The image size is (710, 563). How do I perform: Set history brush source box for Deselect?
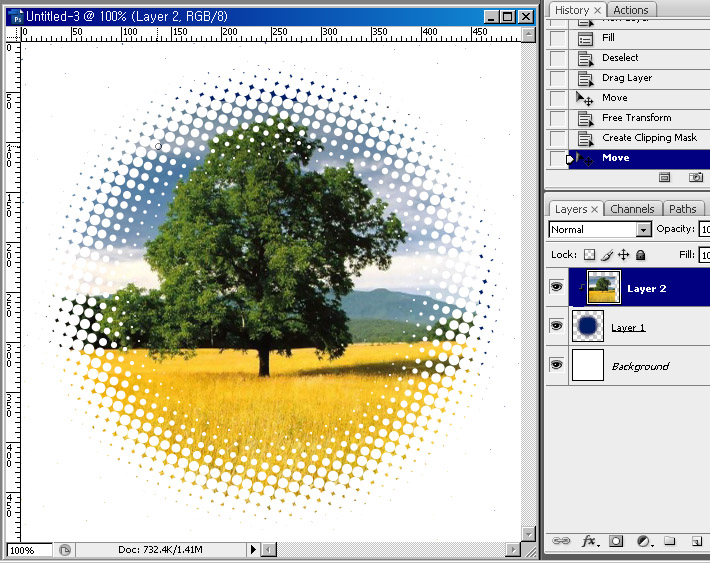(x=558, y=58)
